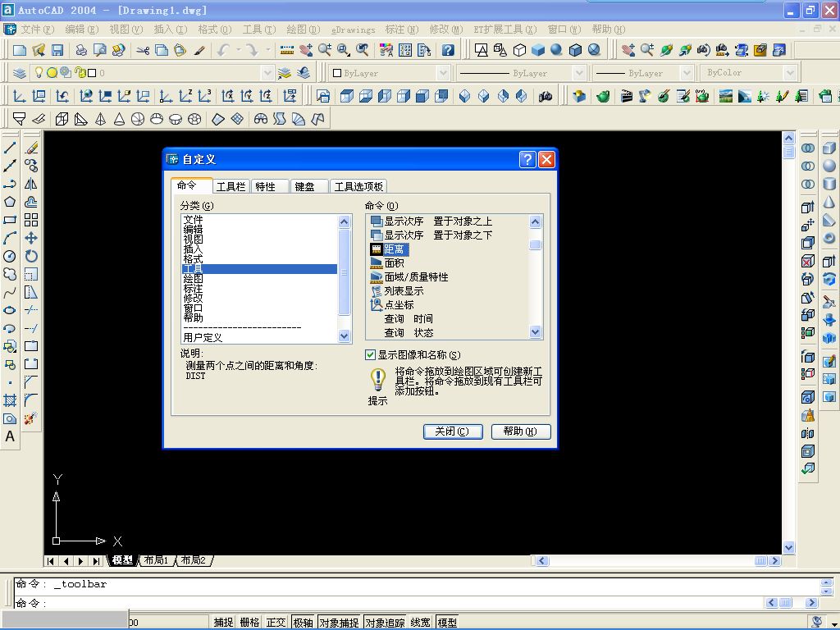840x630 pixels.
Task: Switch to the 工具选项板 tab
Action: (x=358, y=186)
